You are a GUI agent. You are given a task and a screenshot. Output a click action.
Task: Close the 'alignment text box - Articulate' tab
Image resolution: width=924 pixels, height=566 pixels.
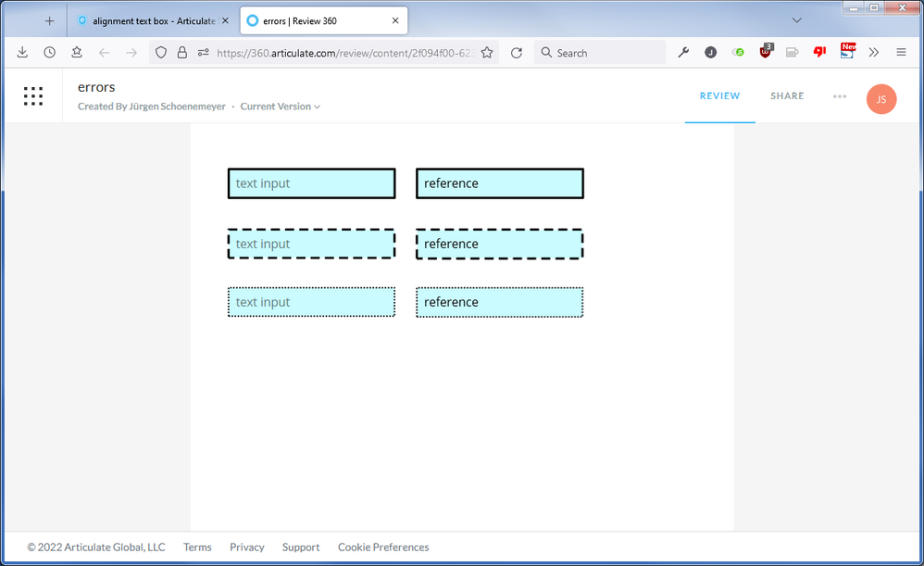coord(225,20)
